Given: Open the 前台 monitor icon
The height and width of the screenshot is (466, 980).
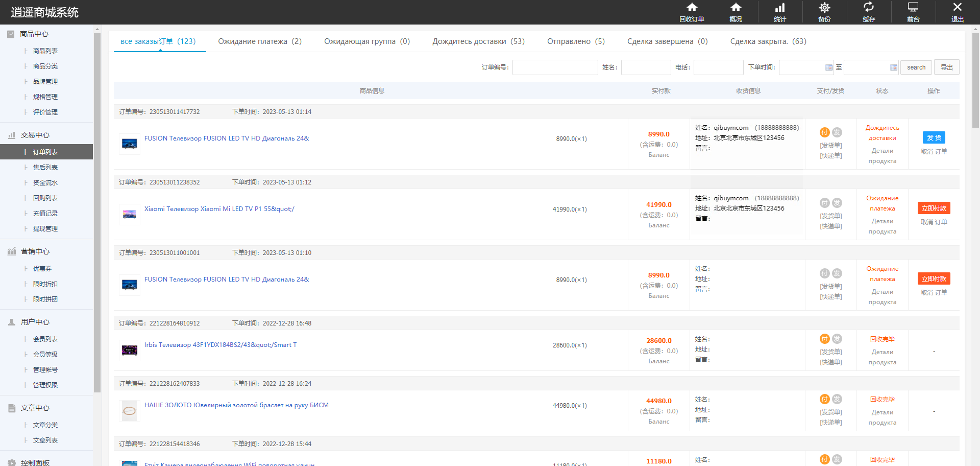Looking at the screenshot, I should click(913, 8).
